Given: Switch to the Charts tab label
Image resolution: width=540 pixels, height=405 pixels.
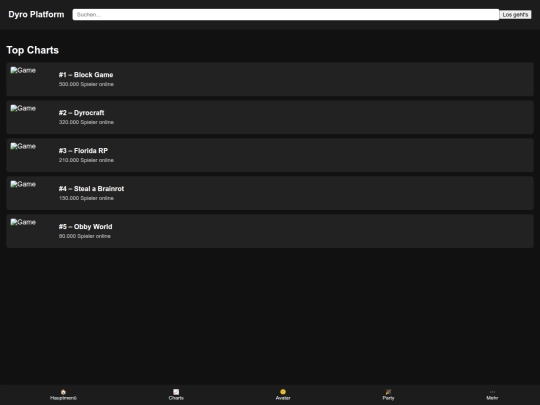Looking at the screenshot, I should 176,398.
